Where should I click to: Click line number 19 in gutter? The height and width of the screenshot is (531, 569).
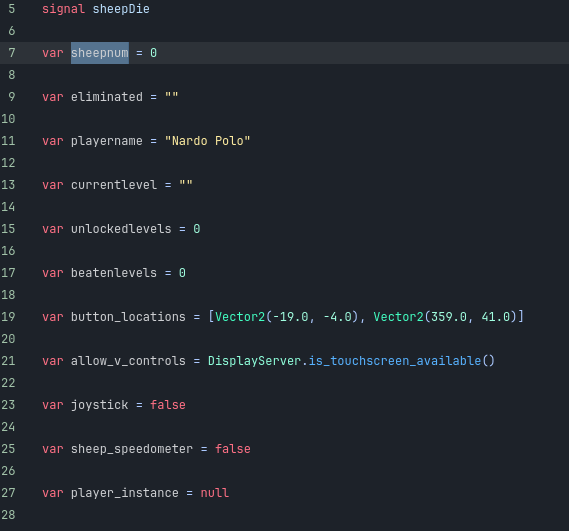pyautogui.click(x=8, y=317)
